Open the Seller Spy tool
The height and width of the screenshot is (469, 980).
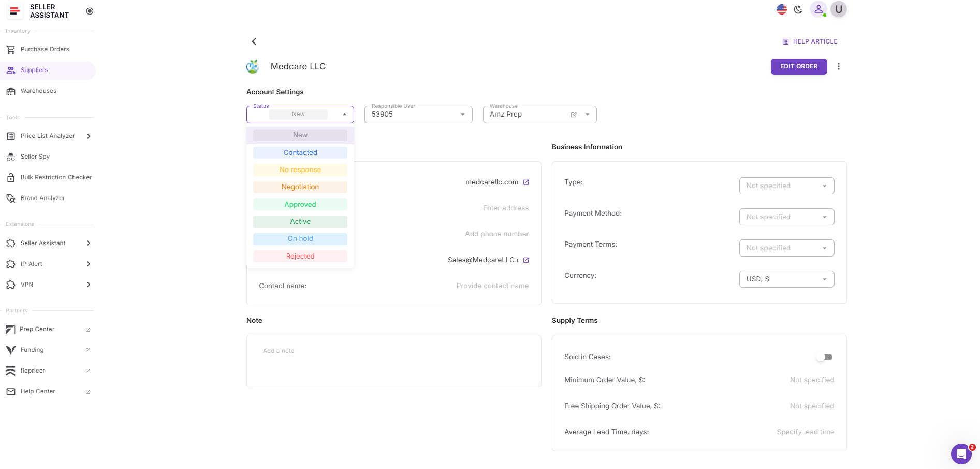point(35,157)
